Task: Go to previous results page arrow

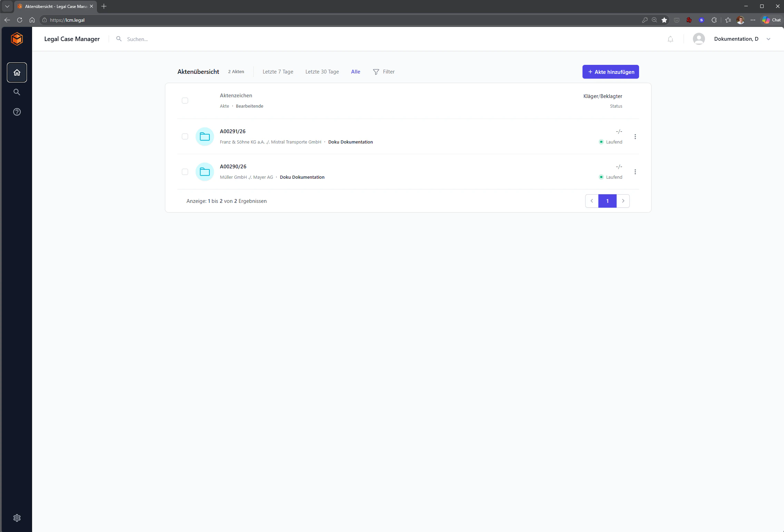Action: pyautogui.click(x=592, y=201)
